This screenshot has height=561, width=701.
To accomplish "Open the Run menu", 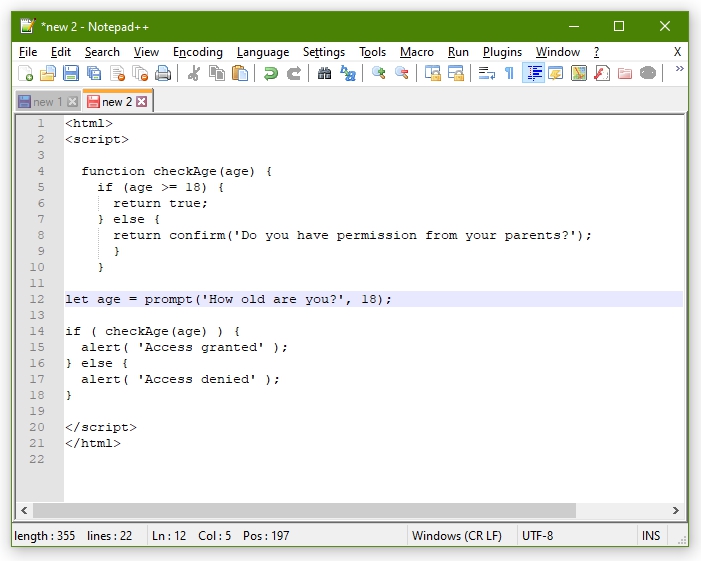I will pyautogui.click(x=458, y=52).
